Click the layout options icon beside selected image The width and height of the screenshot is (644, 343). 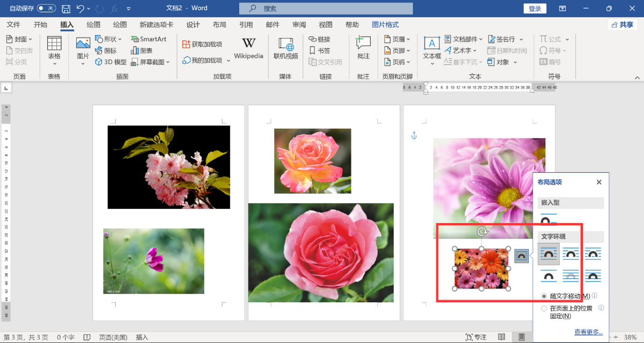tap(521, 256)
